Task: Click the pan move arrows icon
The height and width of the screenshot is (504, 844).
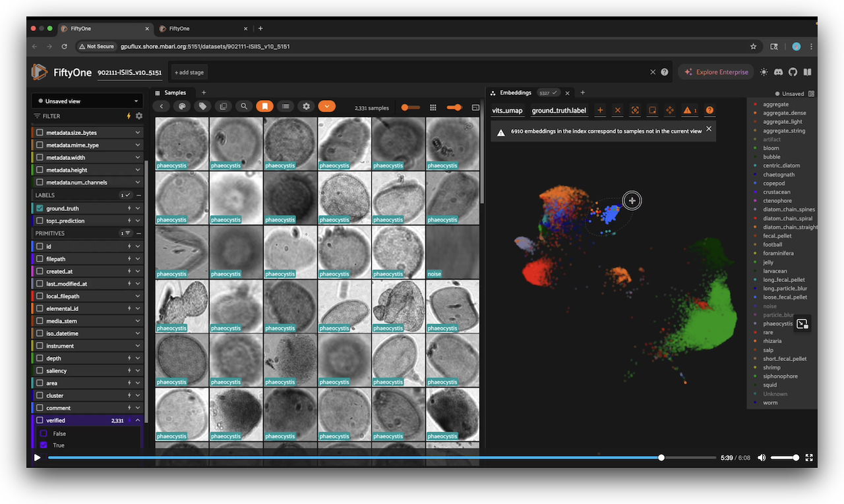Action: (x=670, y=110)
